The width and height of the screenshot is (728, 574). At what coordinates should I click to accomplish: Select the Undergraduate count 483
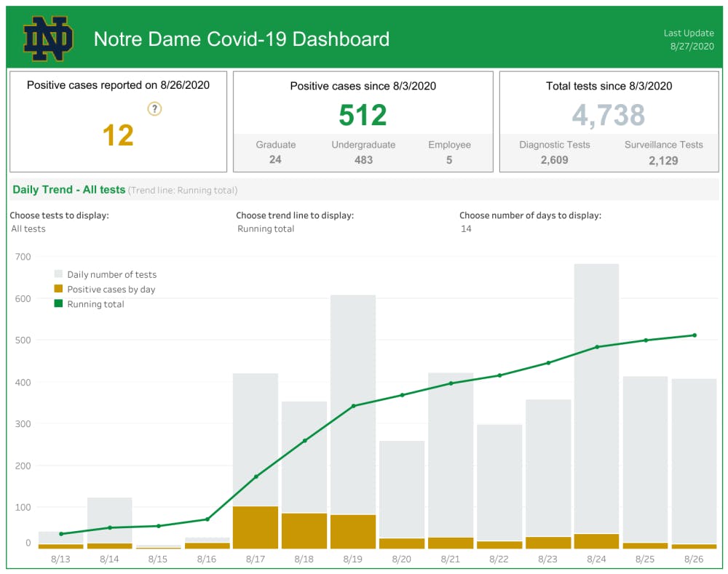tap(363, 160)
